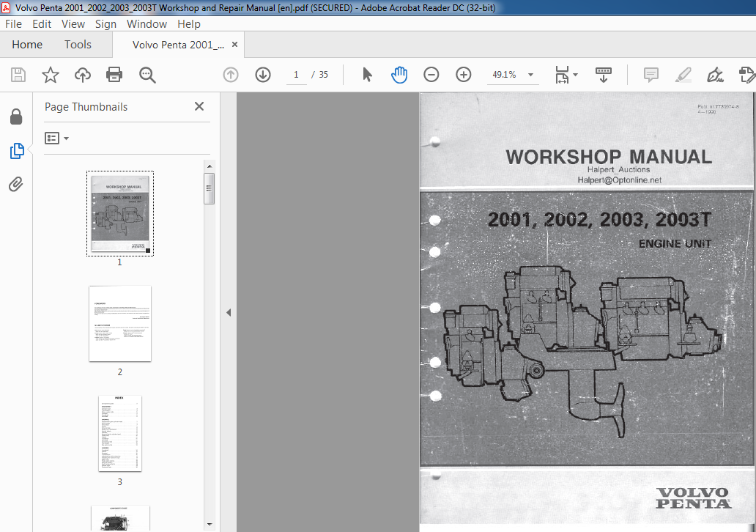The width and height of the screenshot is (756, 532).
Task: Open the zoom level dropdown
Action: point(530,75)
